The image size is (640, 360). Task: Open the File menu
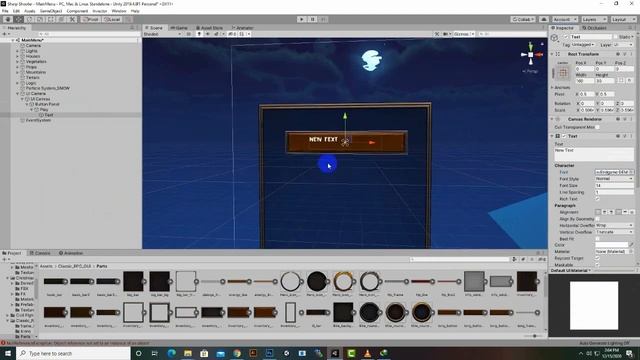(x=5, y=11)
